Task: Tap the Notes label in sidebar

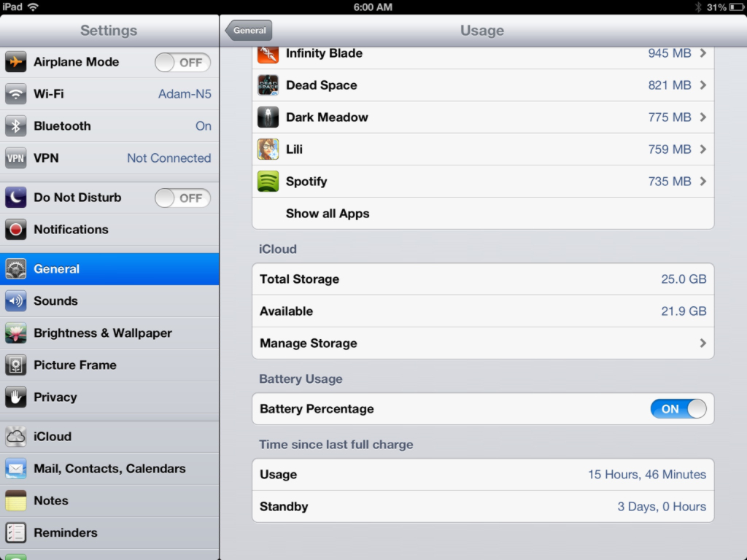Action: pyautogui.click(x=51, y=500)
